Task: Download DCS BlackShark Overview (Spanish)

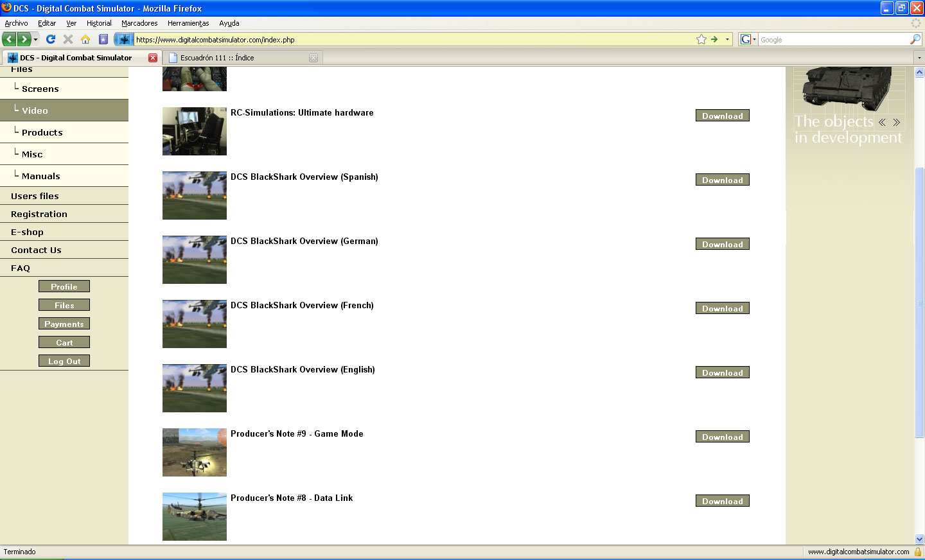Action: (723, 180)
